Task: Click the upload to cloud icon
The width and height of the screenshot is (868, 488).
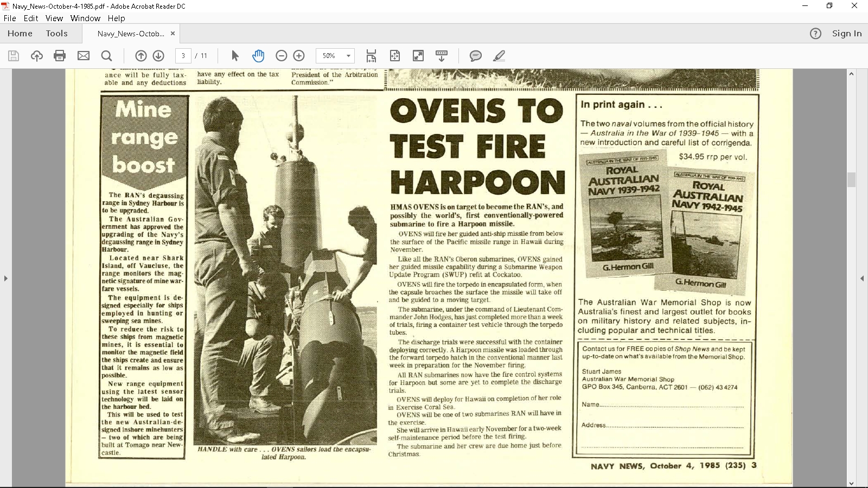Action: (37, 56)
